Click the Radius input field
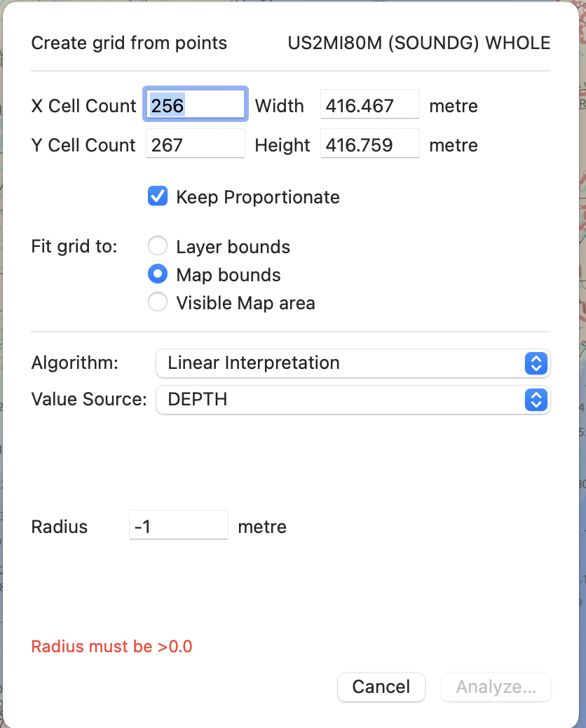Viewport: 586px width, 728px height. (179, 525)
